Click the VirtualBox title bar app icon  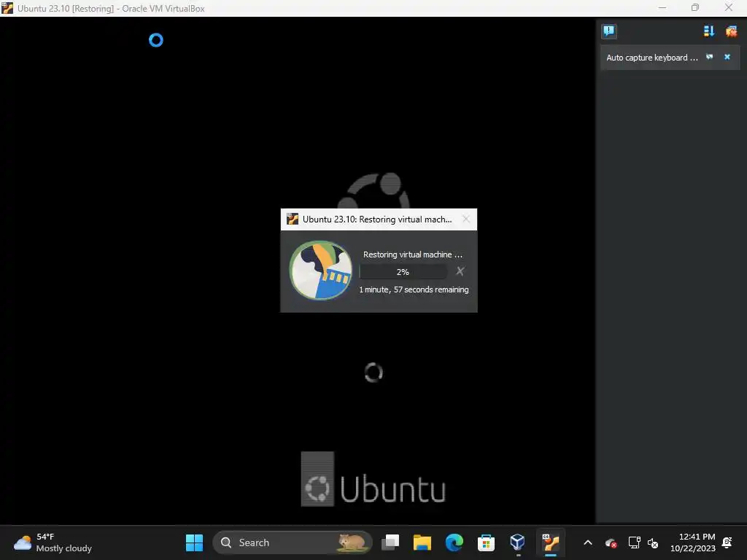pos(7,8)
